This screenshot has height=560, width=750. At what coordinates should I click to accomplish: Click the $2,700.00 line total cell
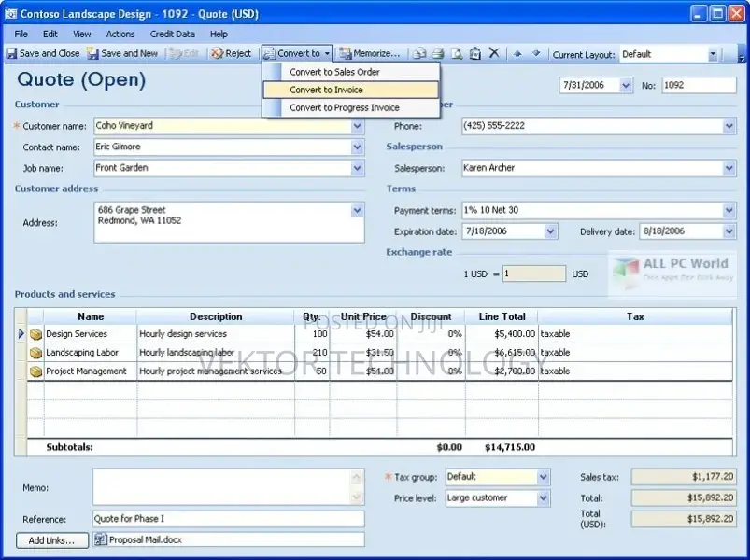click(502, 371)
